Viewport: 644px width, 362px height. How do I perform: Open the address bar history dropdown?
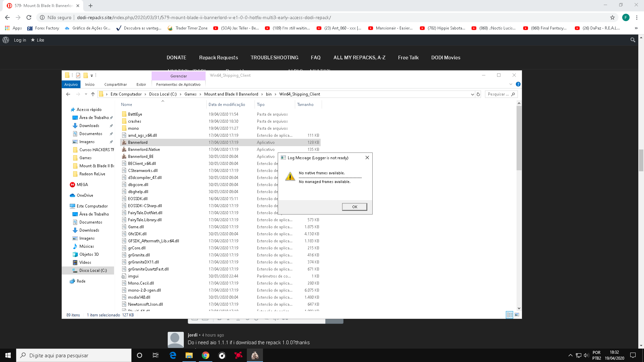tap(472, 94)
